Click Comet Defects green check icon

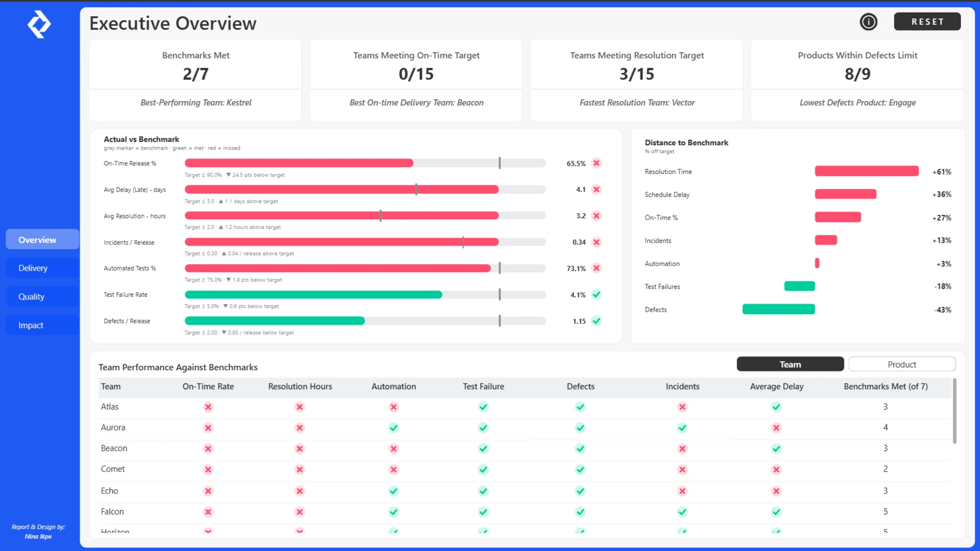tap(580, 469)
